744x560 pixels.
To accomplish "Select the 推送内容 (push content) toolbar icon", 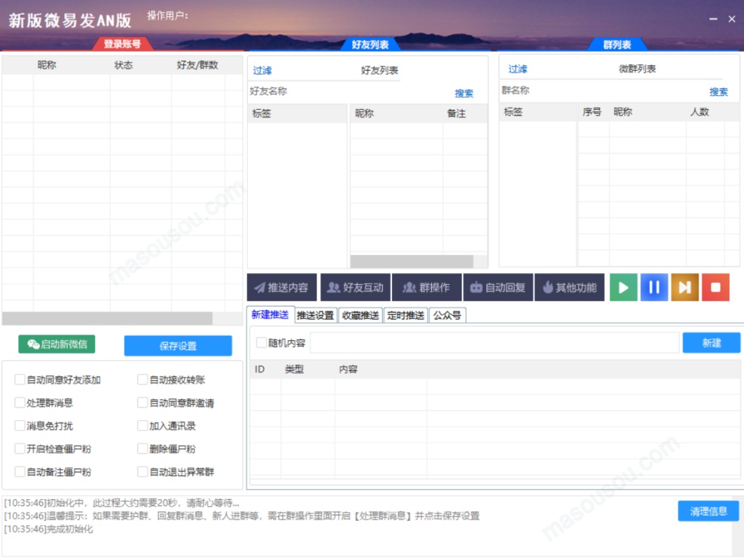I will (281, 287).
